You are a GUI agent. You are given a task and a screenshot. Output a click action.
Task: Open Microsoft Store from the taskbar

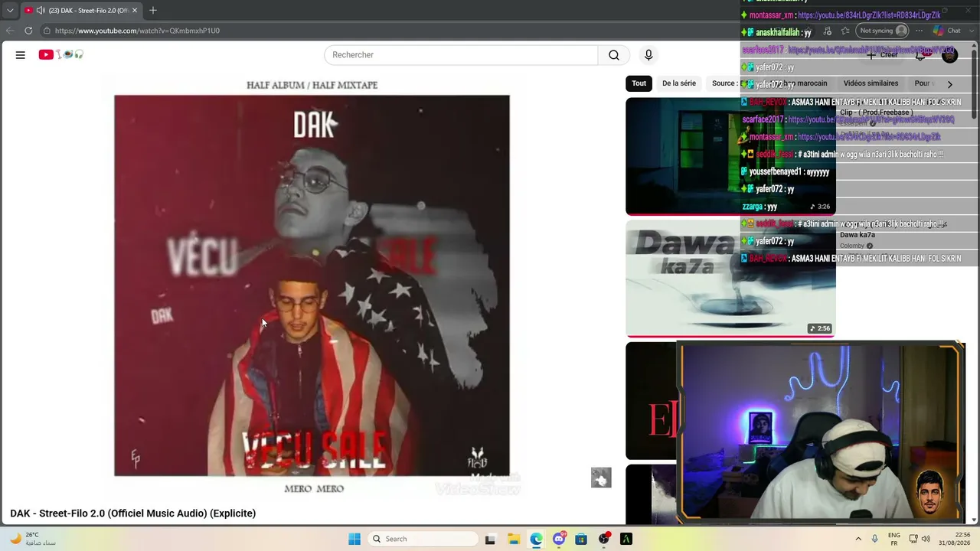tap(581, 539)
